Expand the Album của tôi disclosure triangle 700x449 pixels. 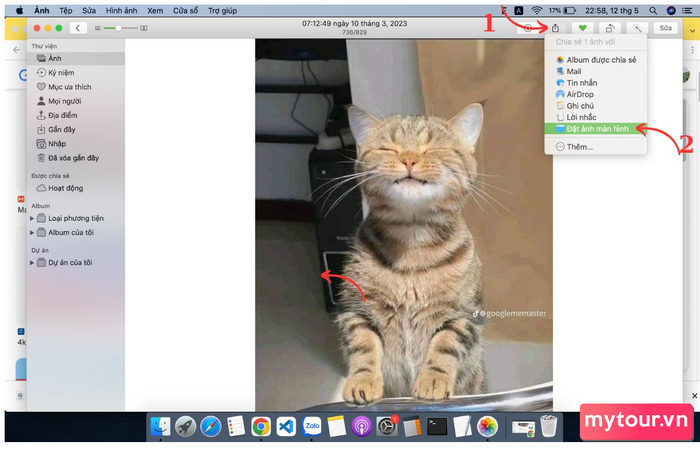click(32, 233)
